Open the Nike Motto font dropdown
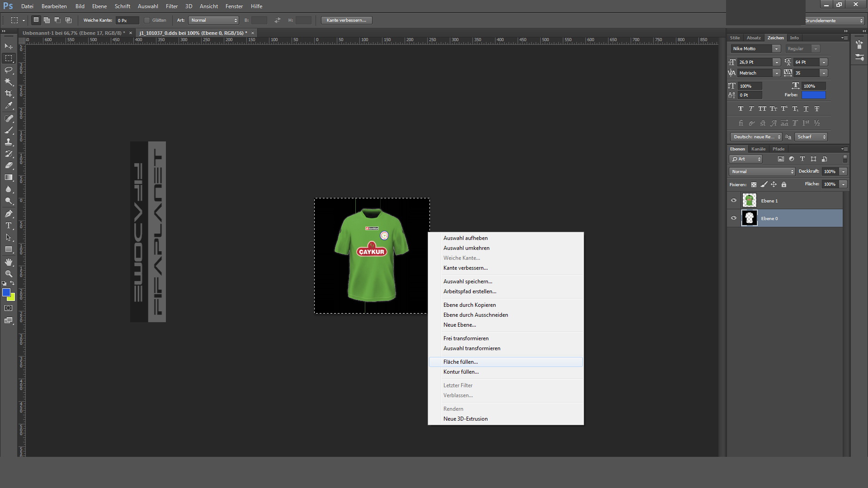868x488 pixels. [776, 49]
